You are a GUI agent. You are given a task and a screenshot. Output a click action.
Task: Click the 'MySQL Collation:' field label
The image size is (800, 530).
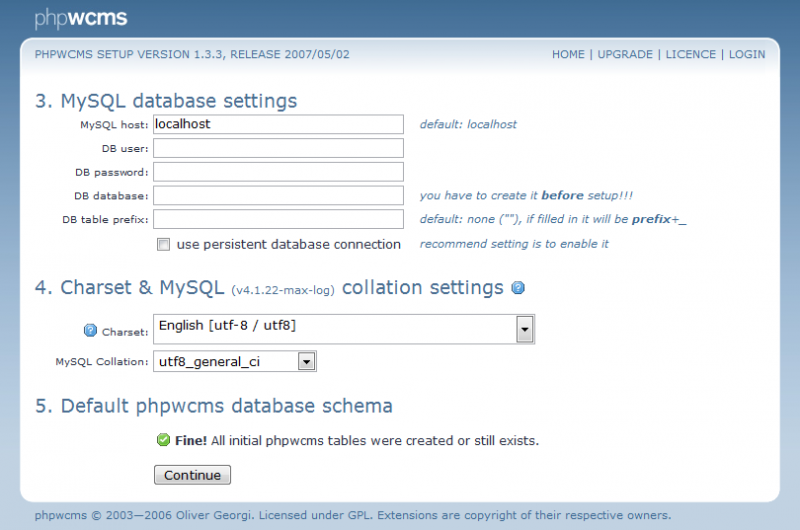[x=101, y=361]
